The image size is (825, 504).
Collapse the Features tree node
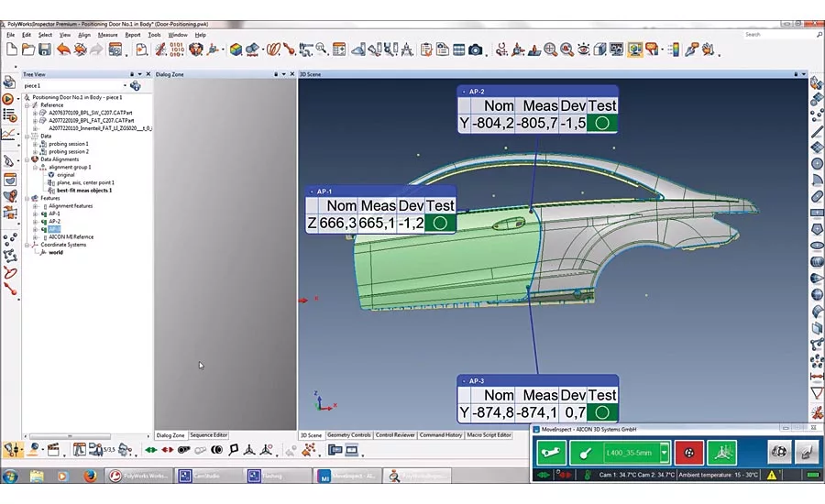pos(27,198)
